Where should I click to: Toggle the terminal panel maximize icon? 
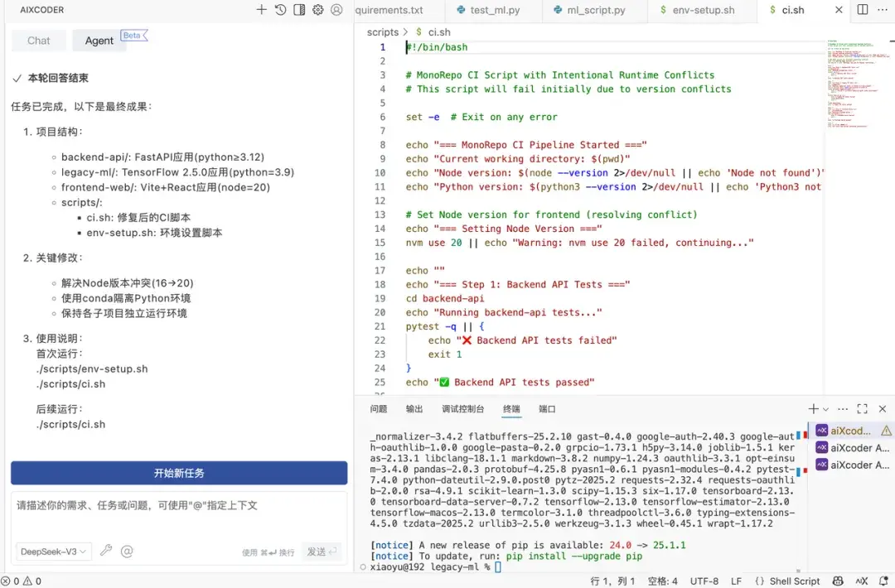862,408
